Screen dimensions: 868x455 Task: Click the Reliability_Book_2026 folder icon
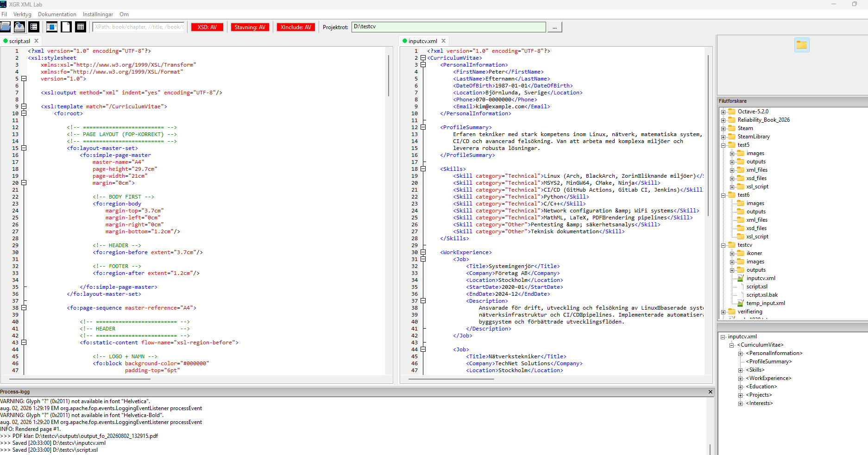tap(732, 120)
